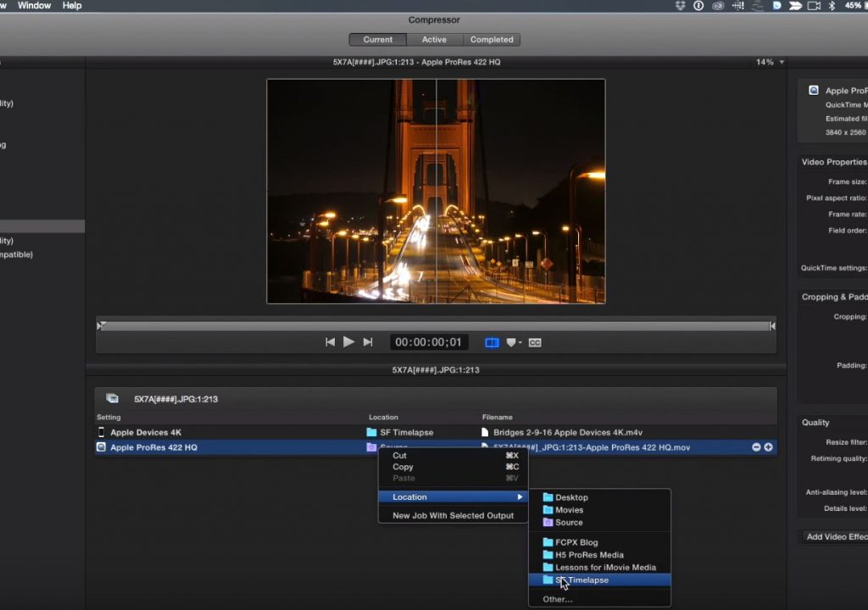
Task: Open the Help menu
Action: coord(72,6)
